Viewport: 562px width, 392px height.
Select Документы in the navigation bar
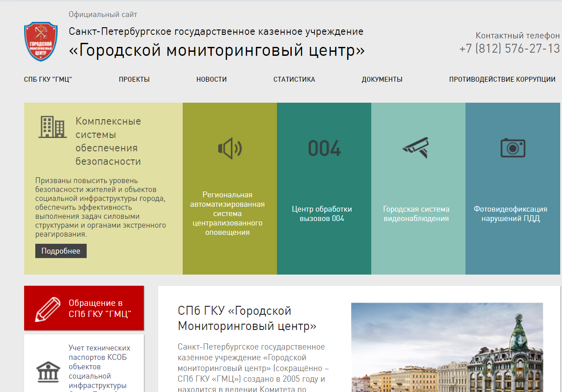pyautogui.click(x=382, y=79)
